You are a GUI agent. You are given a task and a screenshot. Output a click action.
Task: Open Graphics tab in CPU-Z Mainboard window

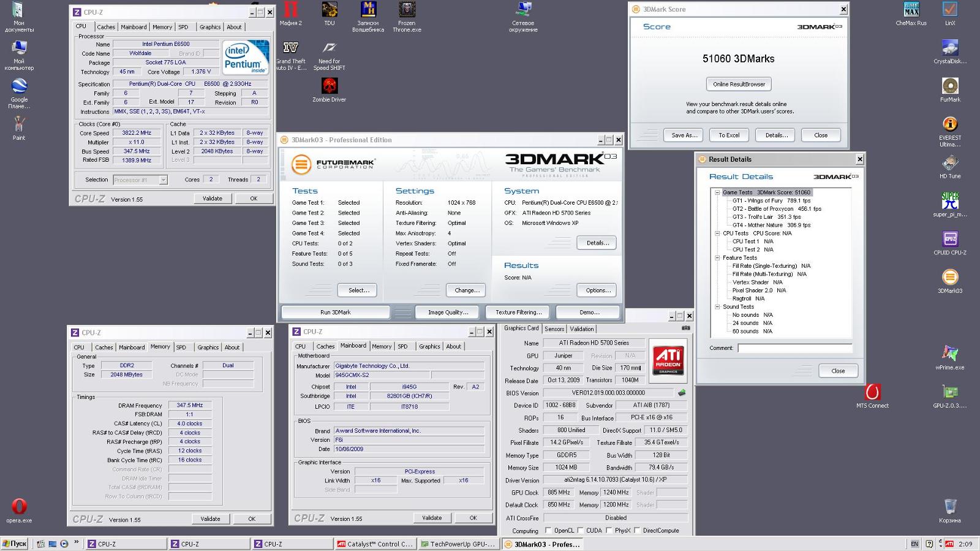pyautogui.click(x=429, y=346)
